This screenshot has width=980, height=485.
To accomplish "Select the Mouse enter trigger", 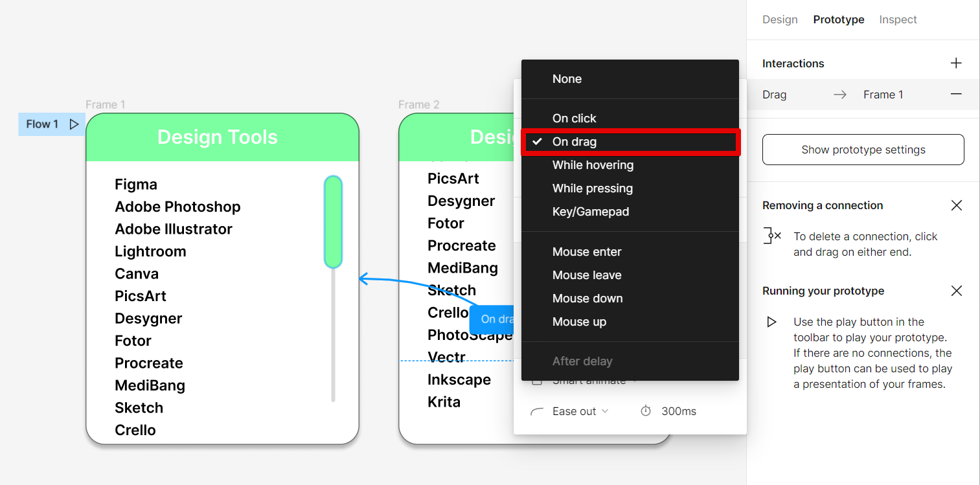I will [587, 252].
